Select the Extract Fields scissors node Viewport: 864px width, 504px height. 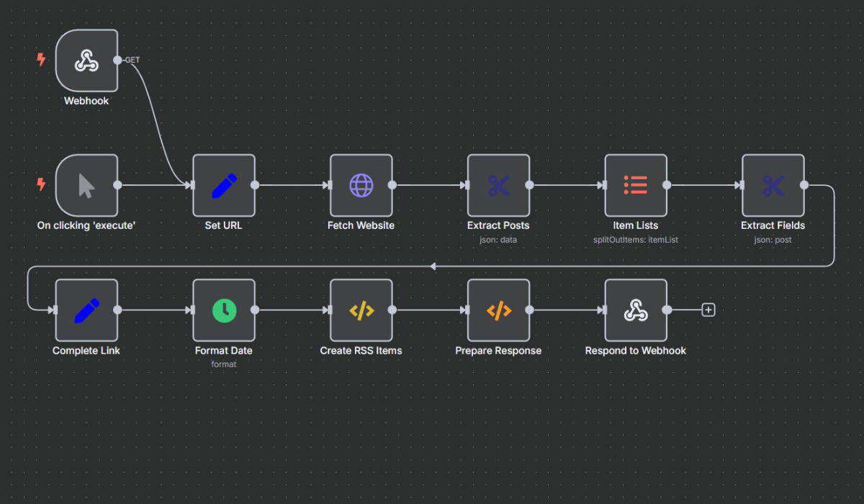[773, 185]
